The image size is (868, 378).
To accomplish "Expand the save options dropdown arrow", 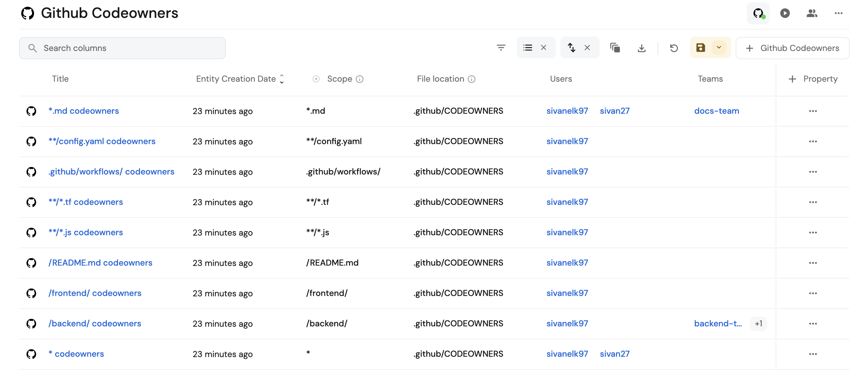I will tap(719, 48).
